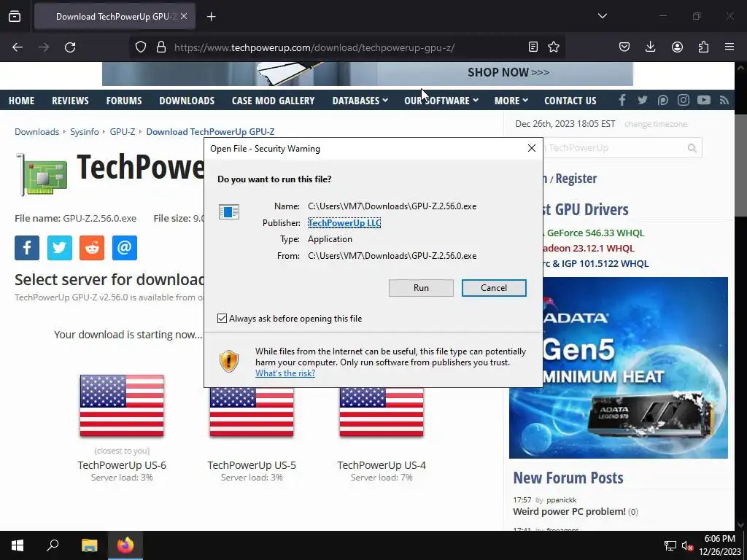
Task: Share page via Reddit icon button
Action: click(x=92, y=248)
